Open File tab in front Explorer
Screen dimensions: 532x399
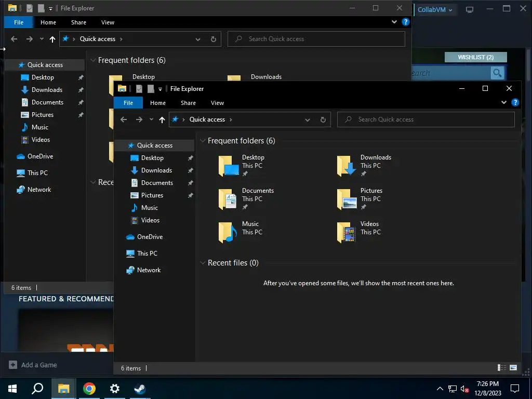click(128, 103)
